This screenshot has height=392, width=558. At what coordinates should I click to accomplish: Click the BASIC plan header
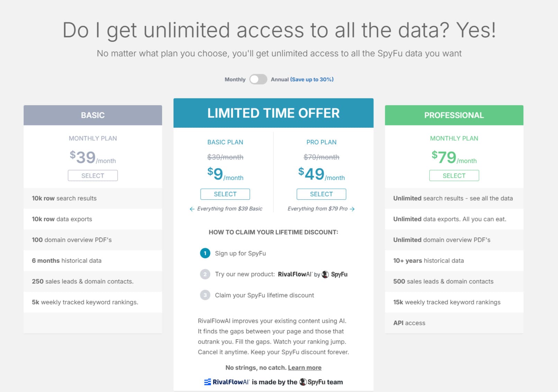click(93, 115)
